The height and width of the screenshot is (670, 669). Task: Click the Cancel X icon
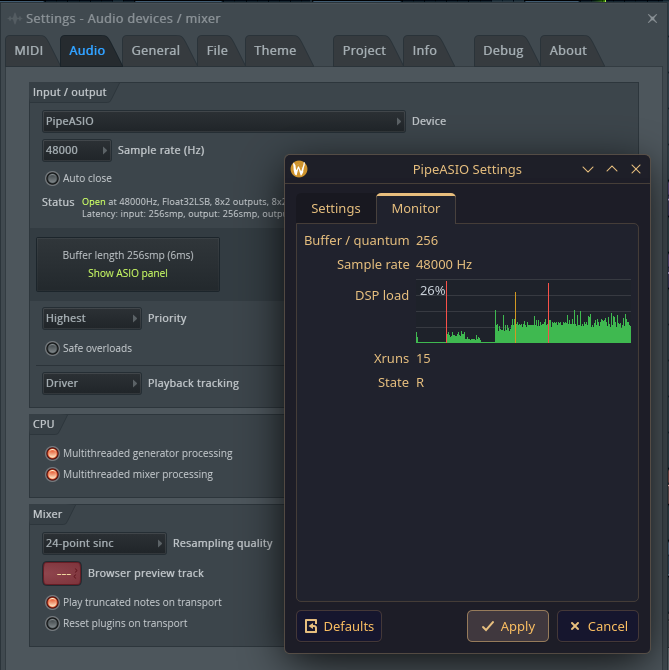[575, 626]
